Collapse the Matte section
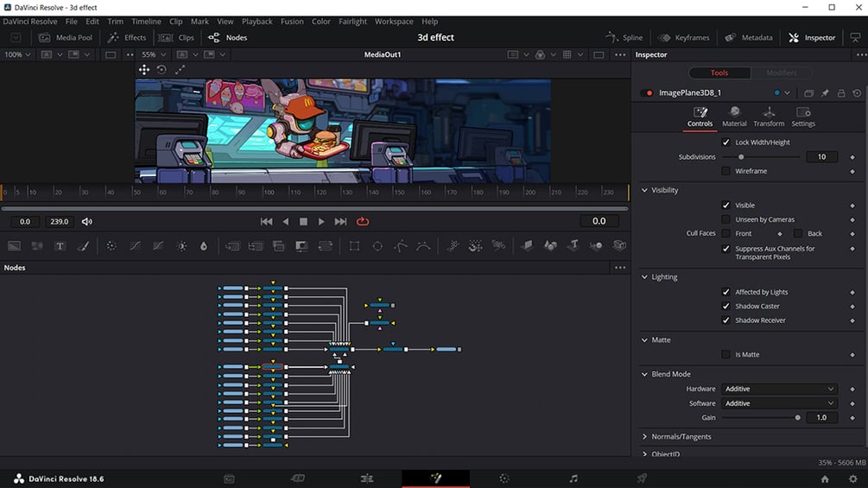Screen dimensions: 868x488 pos(644,340)
